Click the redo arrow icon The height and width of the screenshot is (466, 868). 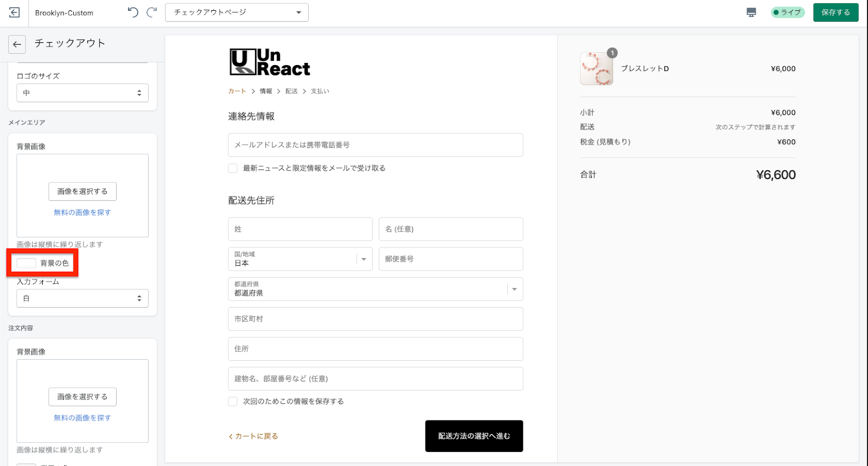pyautogui.click(x=152, y=12)
